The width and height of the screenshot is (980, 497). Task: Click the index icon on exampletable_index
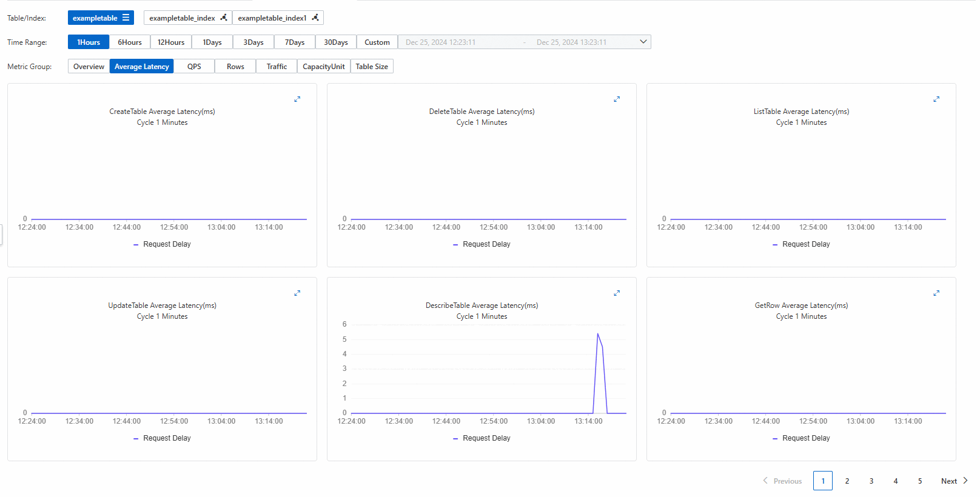point(224,18)
